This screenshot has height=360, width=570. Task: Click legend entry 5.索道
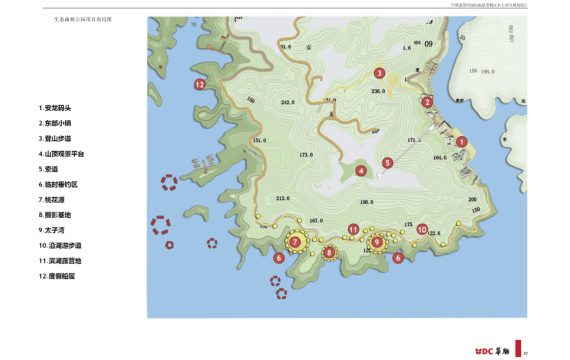(48, 169)
